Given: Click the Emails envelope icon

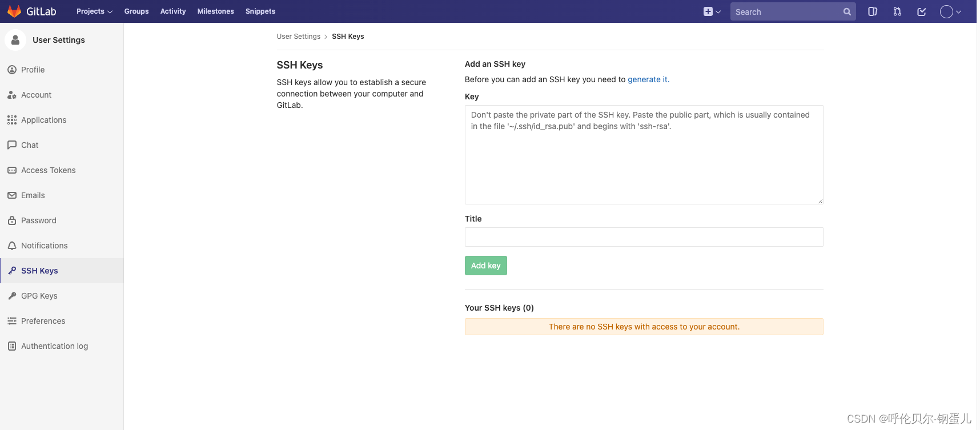Looking at the screenshot, I should [x=12, y=195].
